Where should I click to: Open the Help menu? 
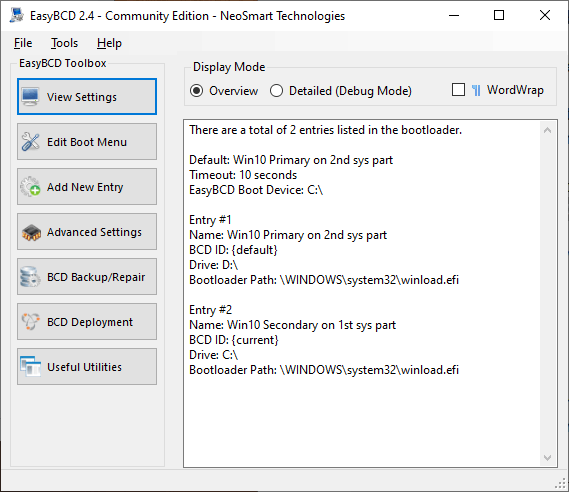(109, 43)
